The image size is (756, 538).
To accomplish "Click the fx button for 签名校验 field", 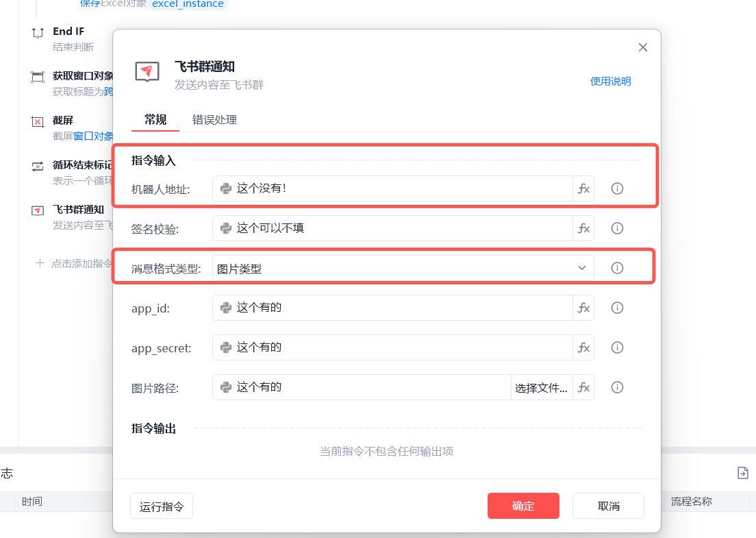I will point(583,228).
